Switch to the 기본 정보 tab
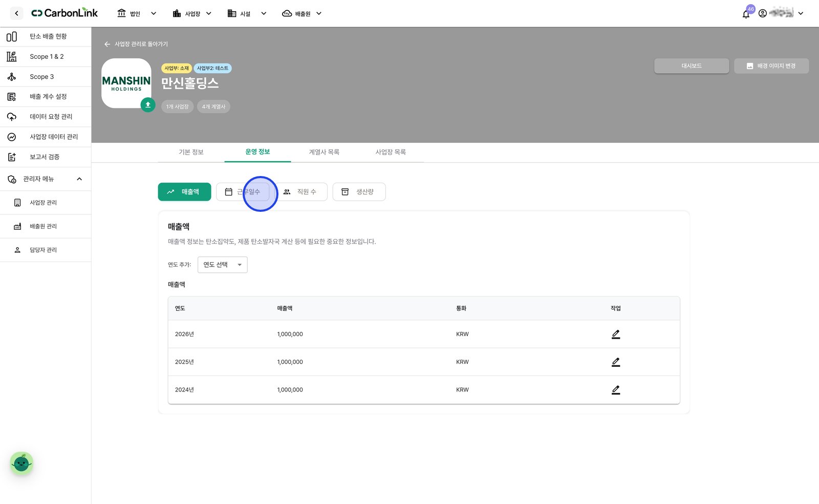The height and width of the screenshot is (504, 819). tap(191, 152)
